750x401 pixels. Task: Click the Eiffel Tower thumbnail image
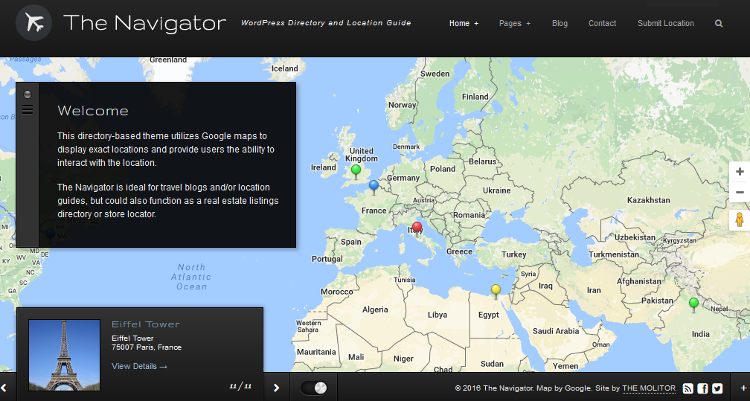(64, 355)
